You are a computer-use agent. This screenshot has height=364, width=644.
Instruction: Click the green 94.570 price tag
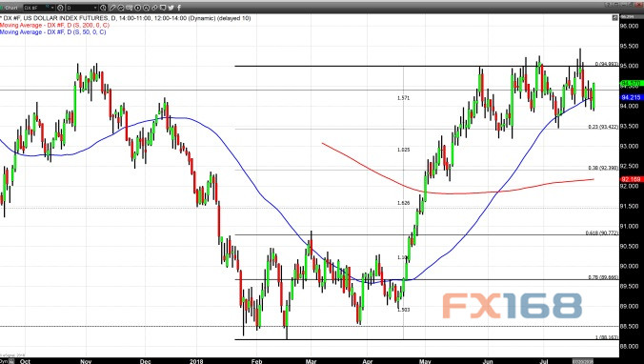[632, 84]
